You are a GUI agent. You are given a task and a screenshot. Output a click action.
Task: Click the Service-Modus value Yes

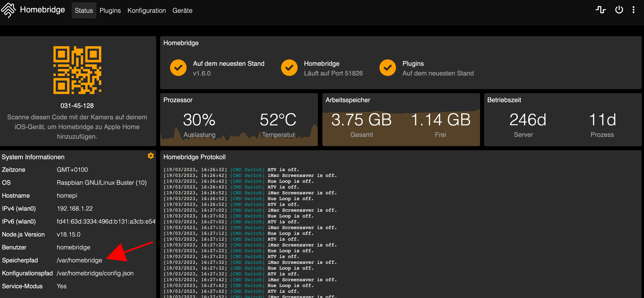(x=62, y=286)
